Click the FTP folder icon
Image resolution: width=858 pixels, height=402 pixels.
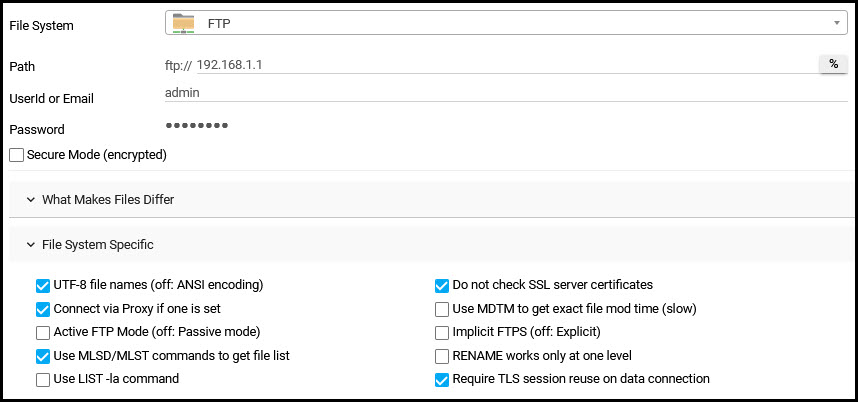coord(184,22)
